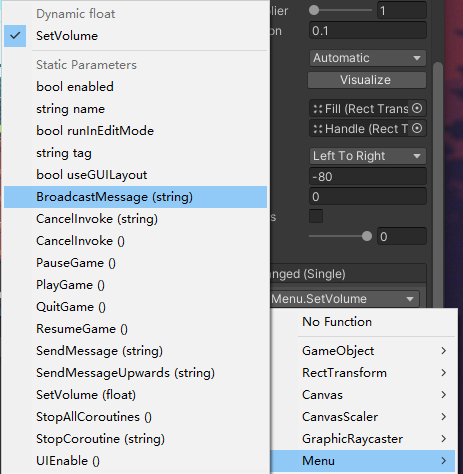This screenshot has width=463, height=474.
Task: Choose QuitGame () function
Action: click(135, 307)
